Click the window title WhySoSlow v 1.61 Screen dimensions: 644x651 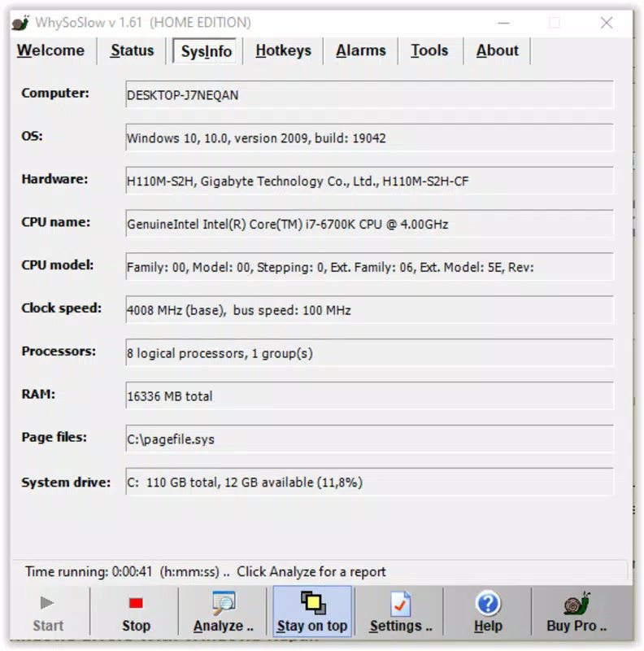click(143, 23)
